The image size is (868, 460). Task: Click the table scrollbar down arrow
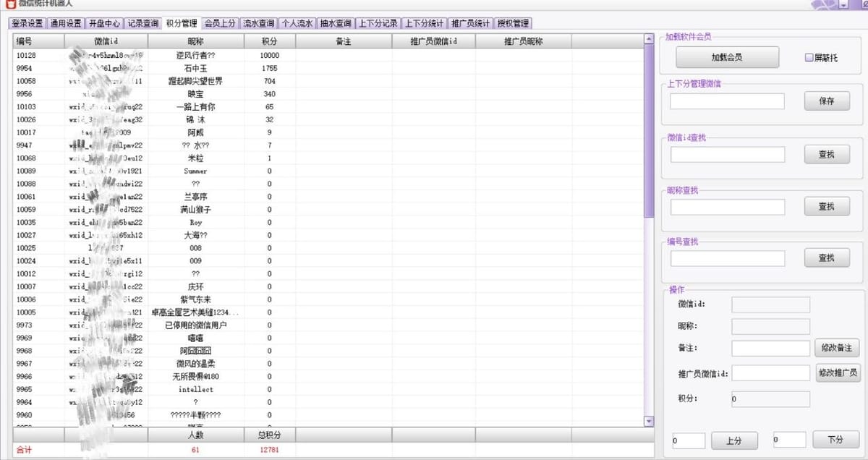coord(648,421)
